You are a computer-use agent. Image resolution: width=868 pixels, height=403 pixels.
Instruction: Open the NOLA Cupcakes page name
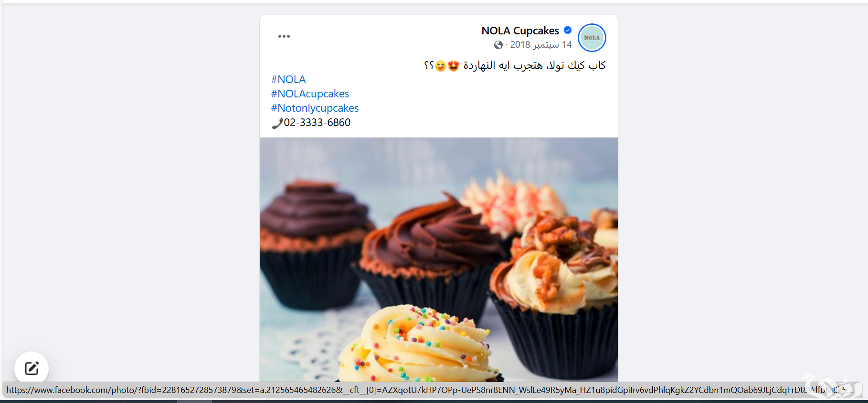point(520,31)
